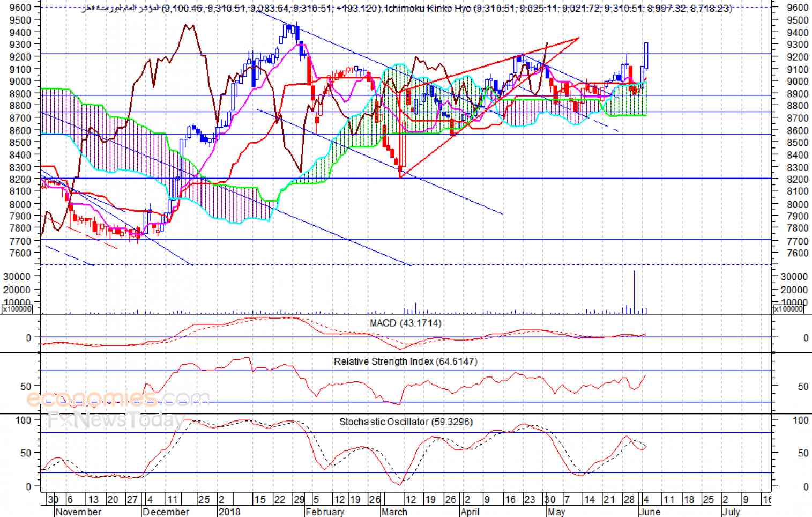The width and height of the screenshot is (812, 517).
Task: Click 8200 on the right price axis
Action: pyautogui.click(x=798, y=180)
